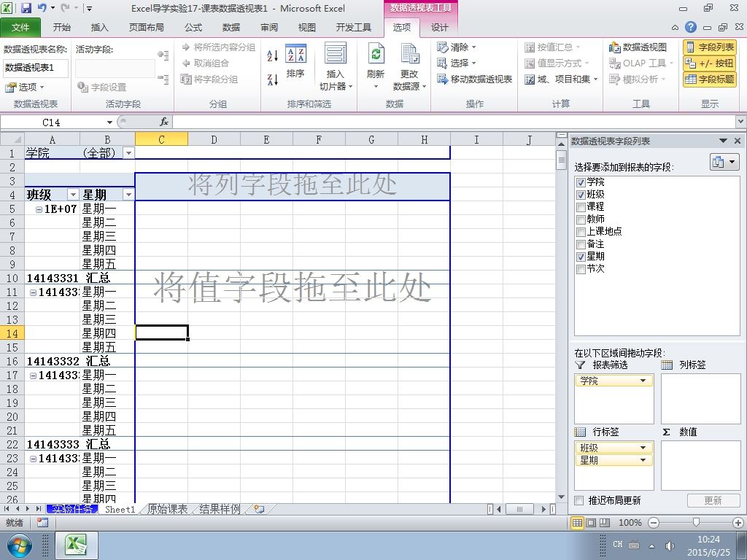The width and height of the screenshot is (747, 560).
Task: Open 星期 dropdown in 行标签 area
Action: tap(643, 460)
